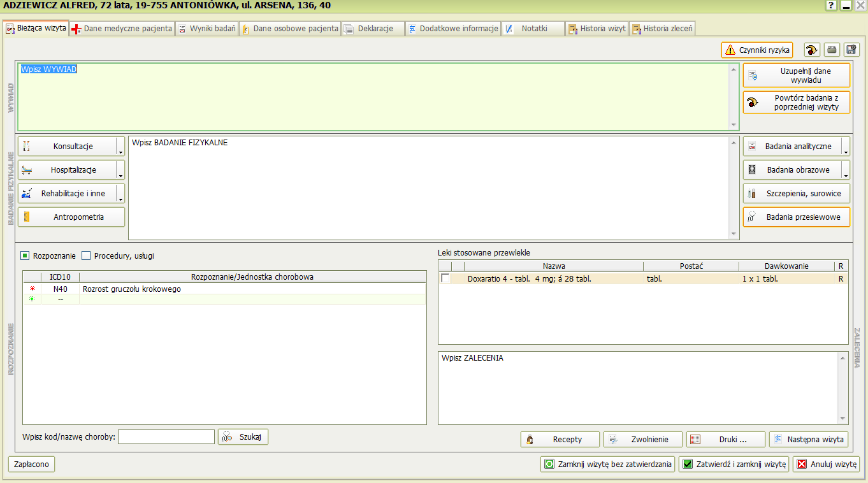This screenshot has width=868, height=483.
Task: Open Badania przesiewowe
Action: pos(797,217)
